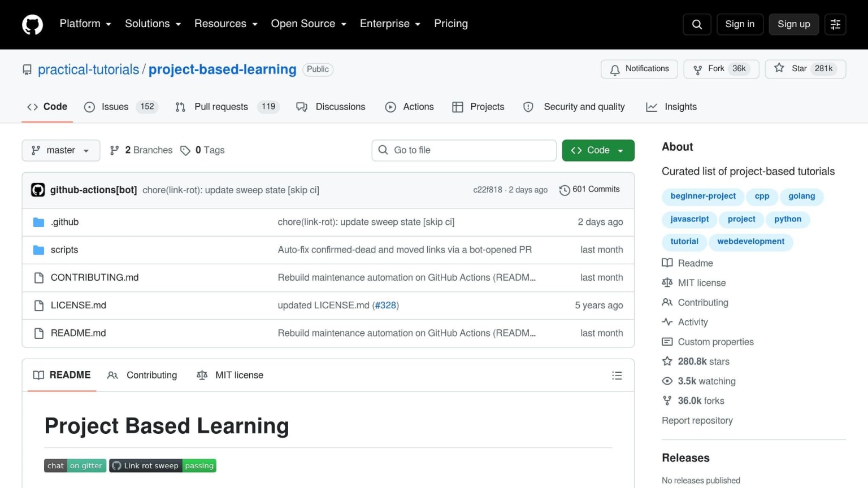Open the Discussions tab

coord(331,107)
